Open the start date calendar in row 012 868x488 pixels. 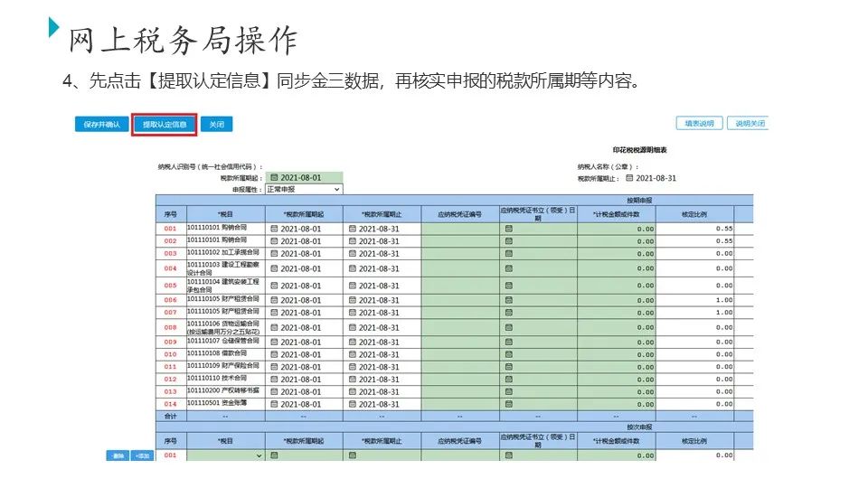(274, 380)
